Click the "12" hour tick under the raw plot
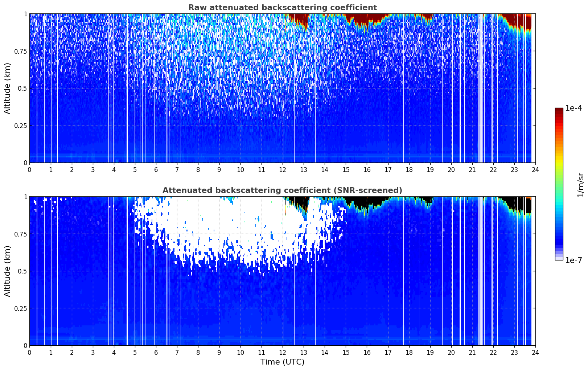 pos(283,169)
